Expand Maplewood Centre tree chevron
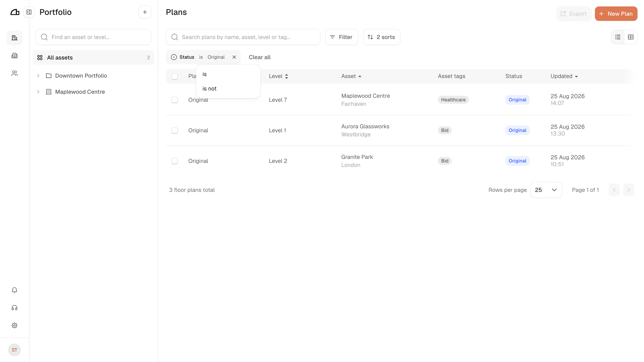The width and height of the screenshot is (644, 362). tap(38, 92)
